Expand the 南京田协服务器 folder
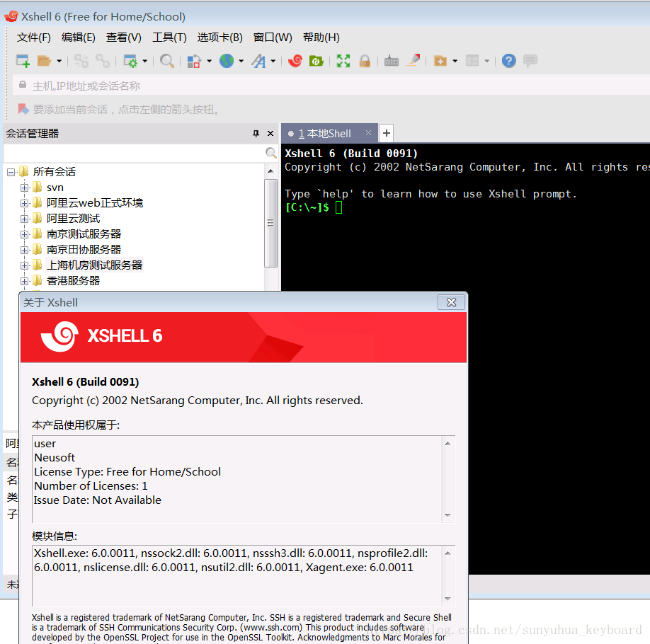This screenshot has width=650, height=644. pyautogui.click(x=25, y=250)
